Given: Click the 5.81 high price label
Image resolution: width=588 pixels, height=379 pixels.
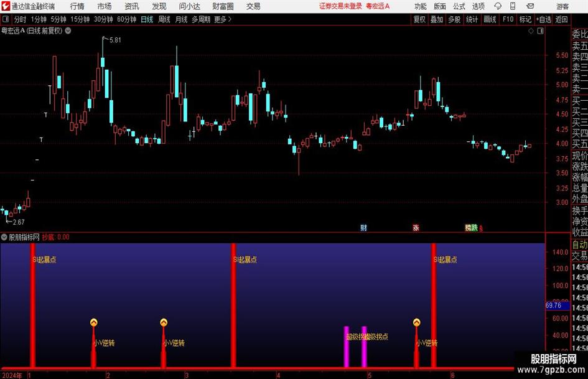Looking at the screenshot, I should 115,40.
